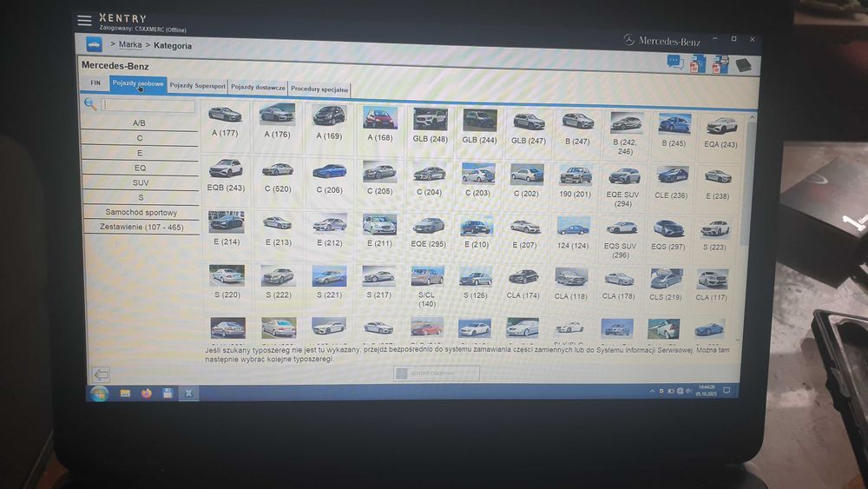Choose the red A (168) thumbnail

click(x=380, y=118)
